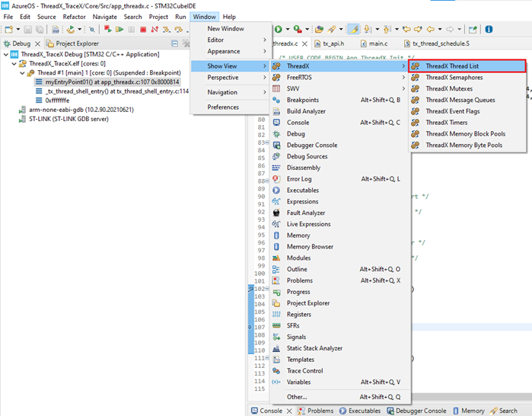Collapse all in the Debug view
The height and width of the screenshot is (416, 532).
coord(174,43)
